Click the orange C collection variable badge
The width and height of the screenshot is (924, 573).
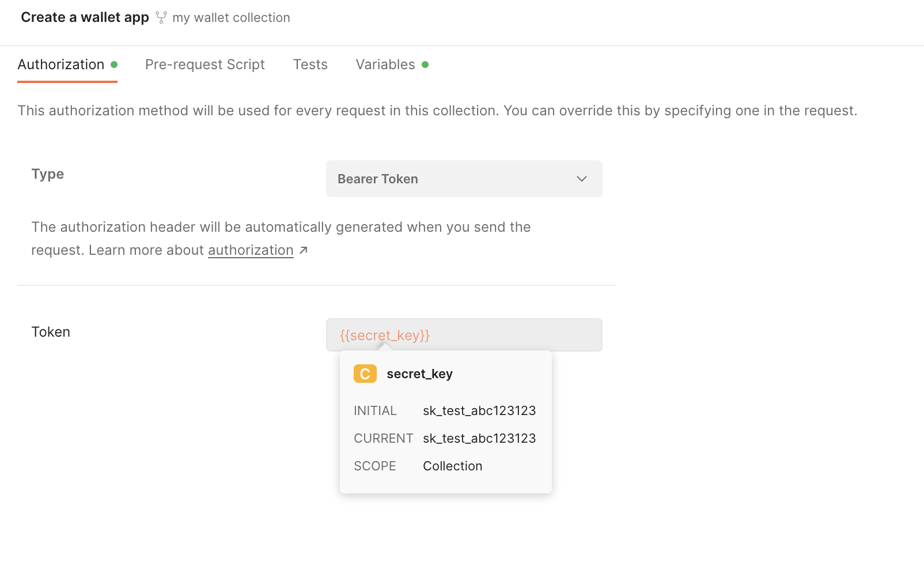(x=364, y=374)
